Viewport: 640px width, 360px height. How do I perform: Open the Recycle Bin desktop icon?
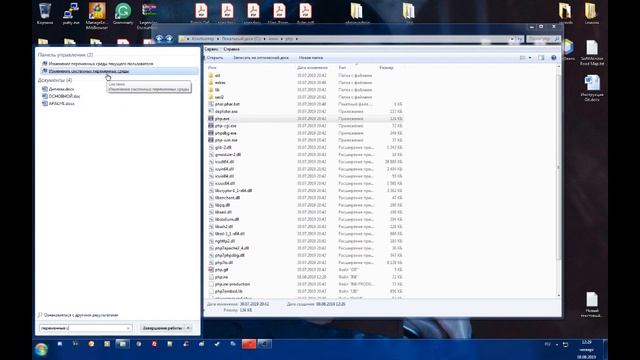tap(45, 13)
